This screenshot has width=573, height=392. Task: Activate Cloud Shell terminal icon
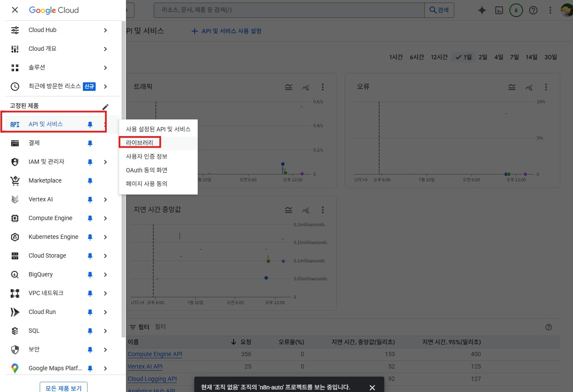[x=499, y=10]
